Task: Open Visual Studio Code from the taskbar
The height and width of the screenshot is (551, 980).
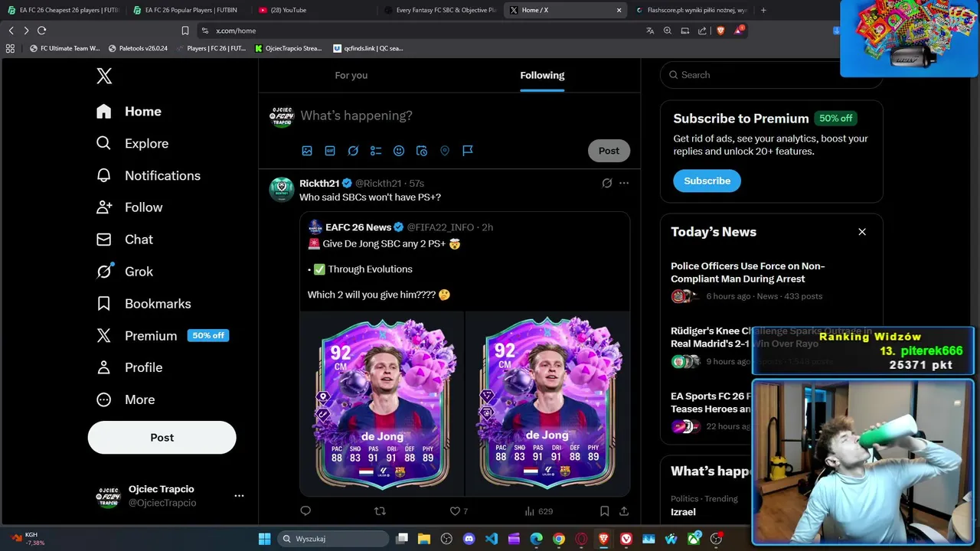Action: 492,539
